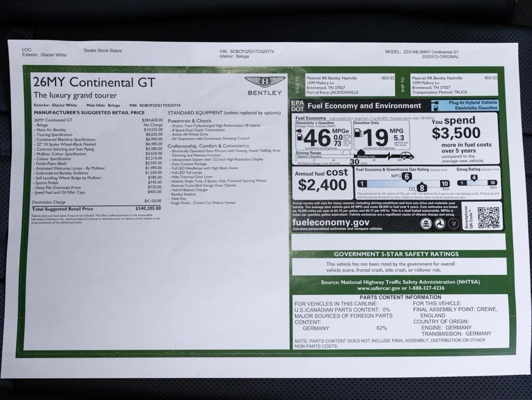Click the 26MY Continental GT title
532x400 pixels.
[x=94, y=82]
